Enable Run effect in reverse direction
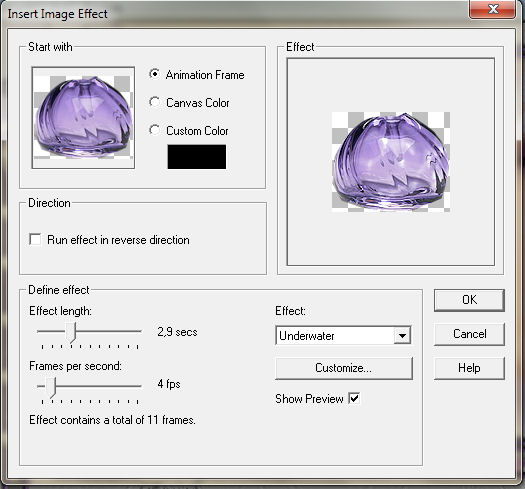Viewport: 525px width, 489px height. (35, 239)
